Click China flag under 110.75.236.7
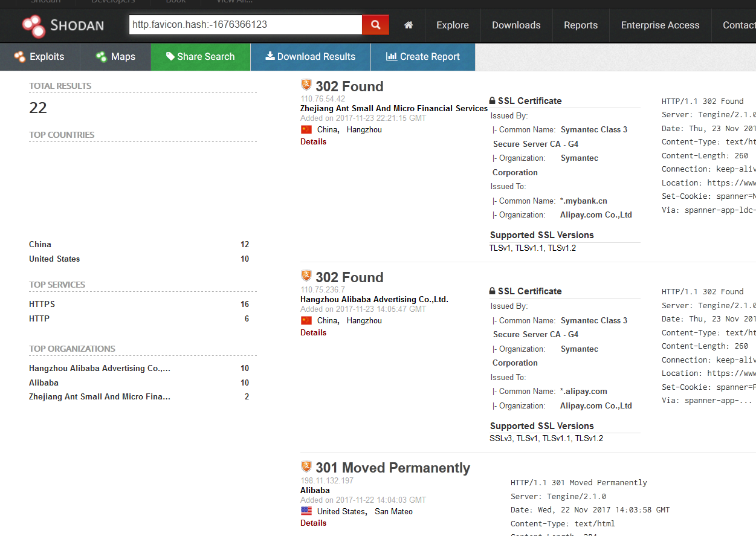Screen dimensions: 756x536 [306, 321]
